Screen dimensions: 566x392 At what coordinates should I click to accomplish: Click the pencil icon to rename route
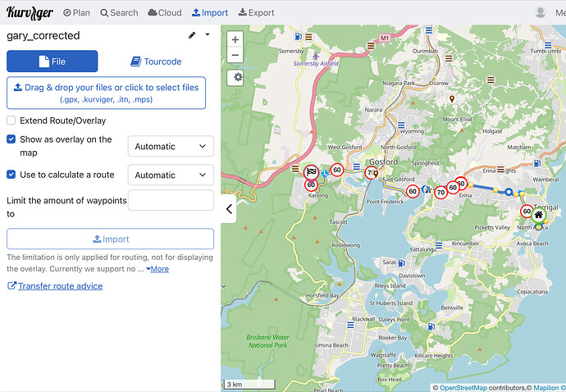pos(192,35)
